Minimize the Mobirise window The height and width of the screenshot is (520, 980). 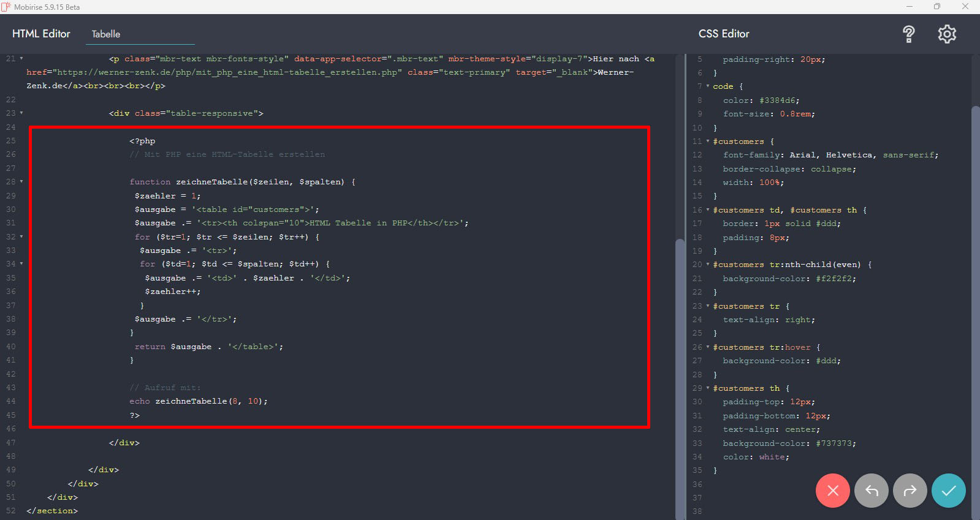point(910,7)
